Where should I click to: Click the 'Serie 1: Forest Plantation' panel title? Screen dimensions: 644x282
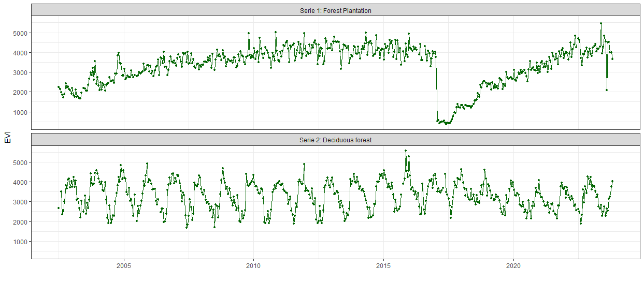[335, 10]
